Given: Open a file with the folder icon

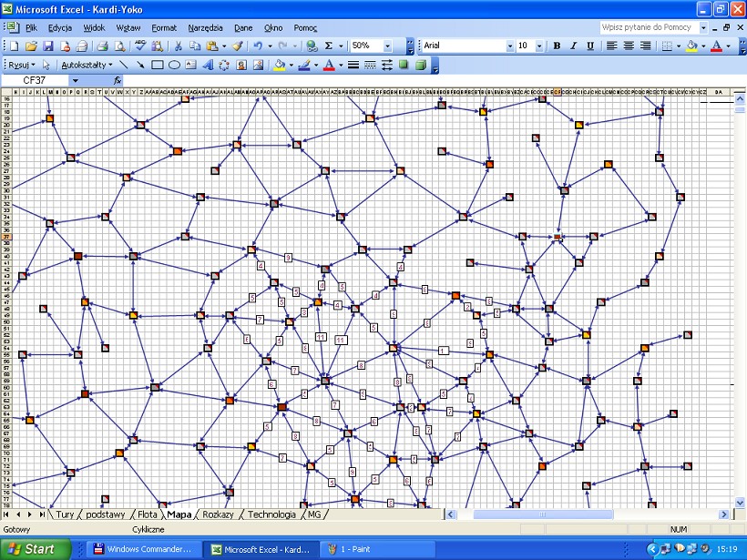Looking at the screenshot, I should pyautogui.click(x=31, y=46).
